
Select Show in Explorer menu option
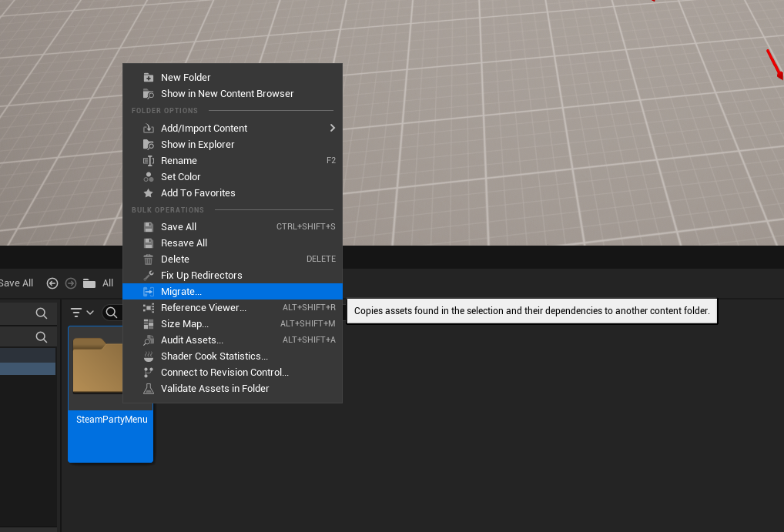coord(197,145)
